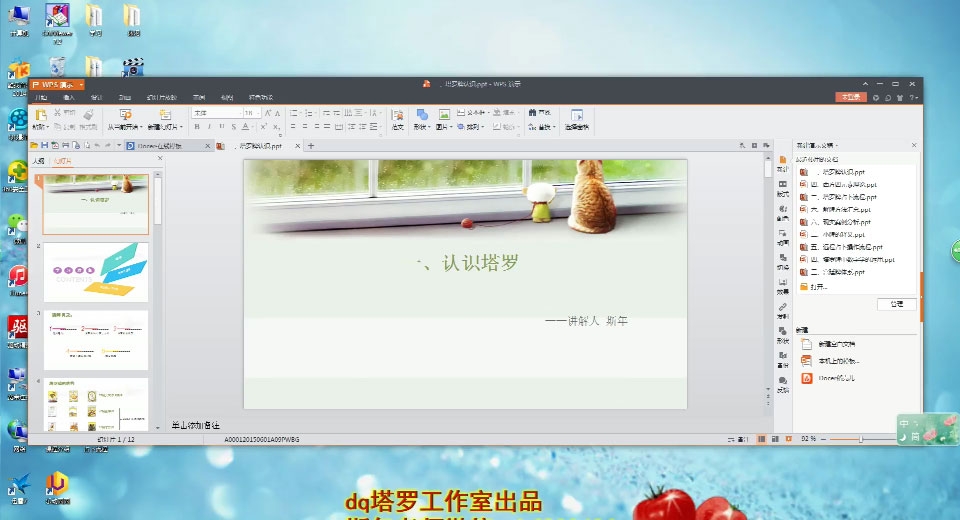Click the Save disk icon in quick toolbar
The height and width of the screenshot is (520, 960).
click(45, 146)
